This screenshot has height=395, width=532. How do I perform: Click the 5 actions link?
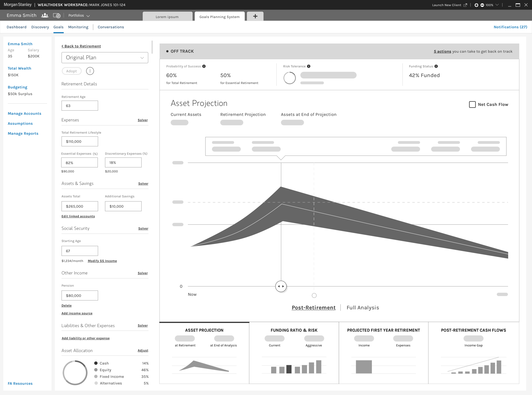442,51
